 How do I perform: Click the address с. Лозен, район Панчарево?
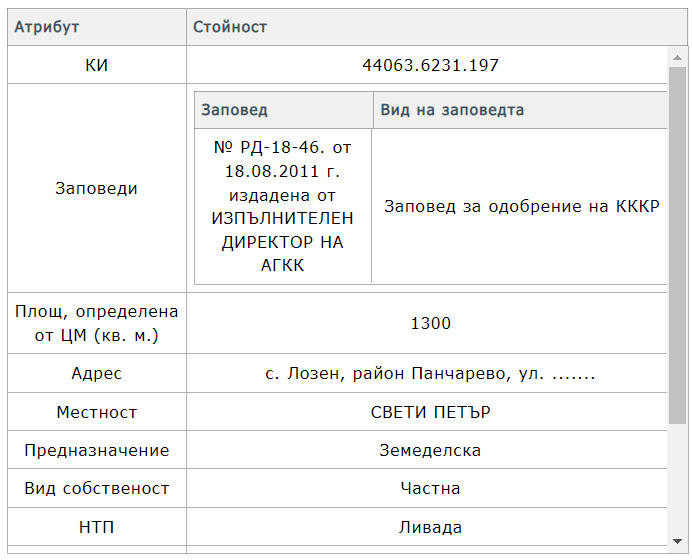coord(430,373)
